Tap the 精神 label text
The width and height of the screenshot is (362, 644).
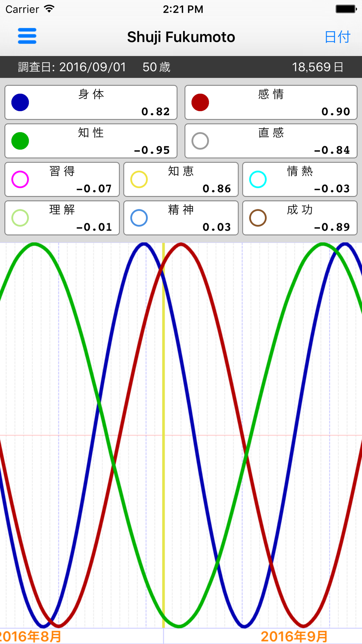click(x=181, y=209)
